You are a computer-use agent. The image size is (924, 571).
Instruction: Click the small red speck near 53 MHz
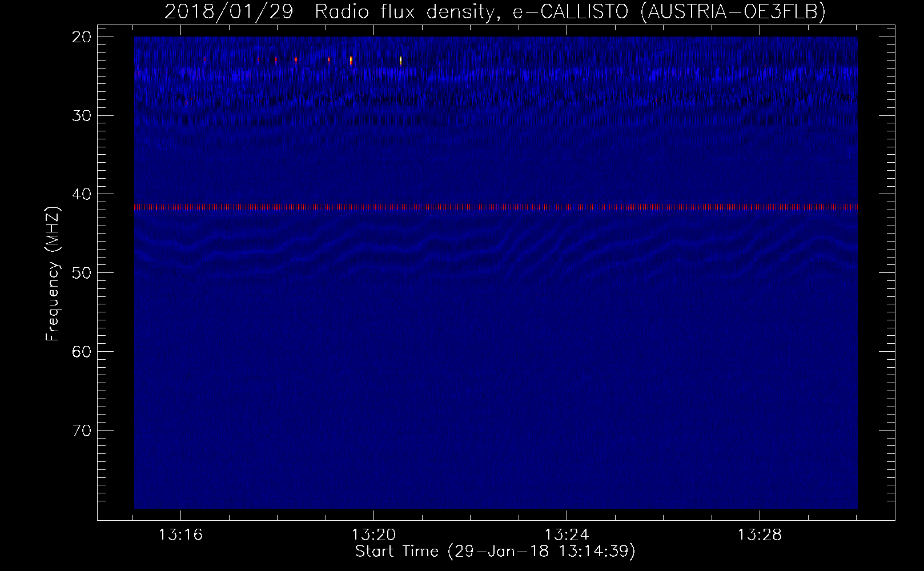click(x=537, y=296)
